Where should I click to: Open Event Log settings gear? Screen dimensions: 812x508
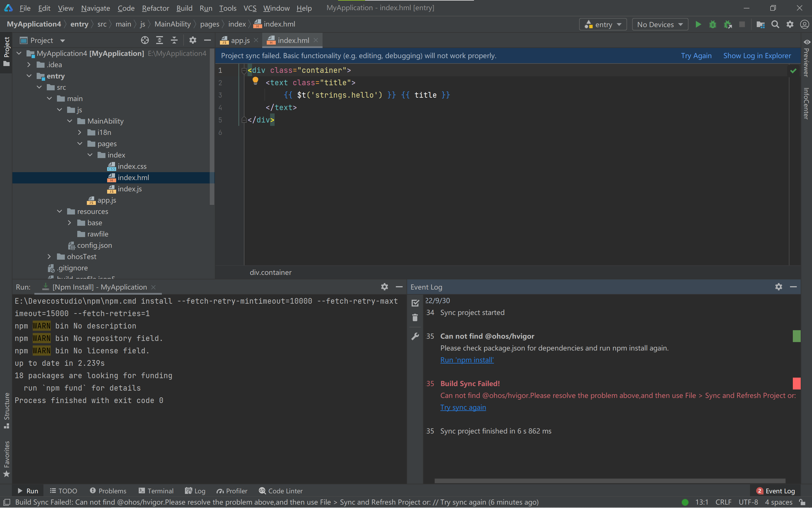[x=778, y=286]
